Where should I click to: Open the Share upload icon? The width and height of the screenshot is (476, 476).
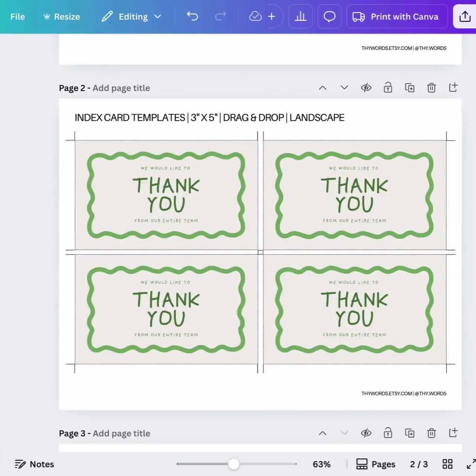(465, 16)
